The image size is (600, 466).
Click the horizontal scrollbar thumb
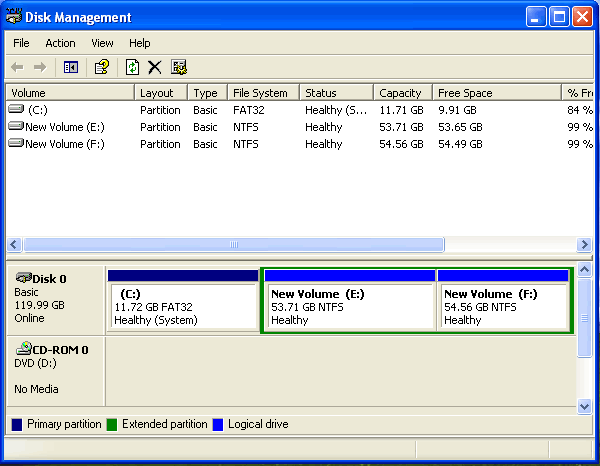pos(234,244)
